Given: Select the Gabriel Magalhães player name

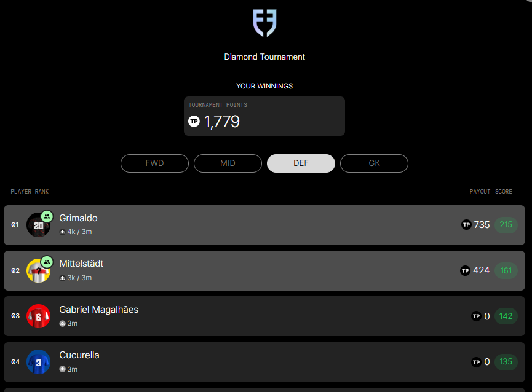Looking at the screenshot, I should pyautogui.click(x=99, y=310).
